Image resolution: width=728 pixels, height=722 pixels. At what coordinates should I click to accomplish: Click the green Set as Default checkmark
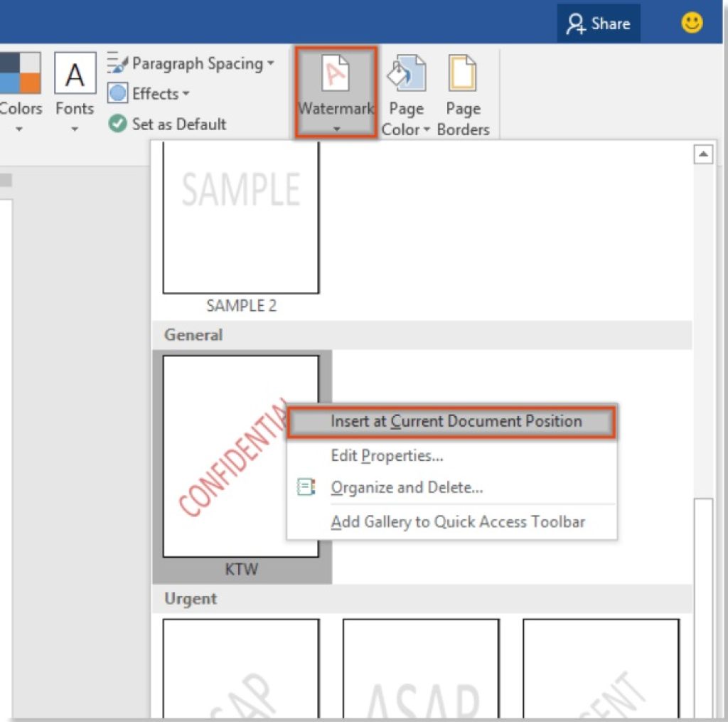[x=117, y=124]
